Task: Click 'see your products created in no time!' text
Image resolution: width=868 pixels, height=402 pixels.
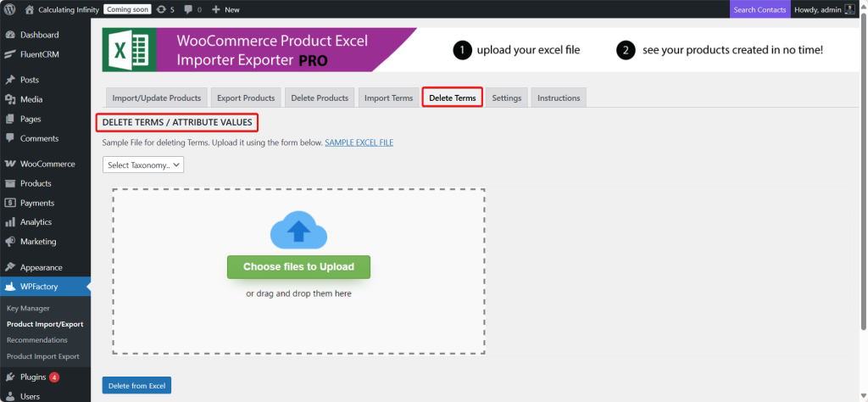Action: coord(733,50)
